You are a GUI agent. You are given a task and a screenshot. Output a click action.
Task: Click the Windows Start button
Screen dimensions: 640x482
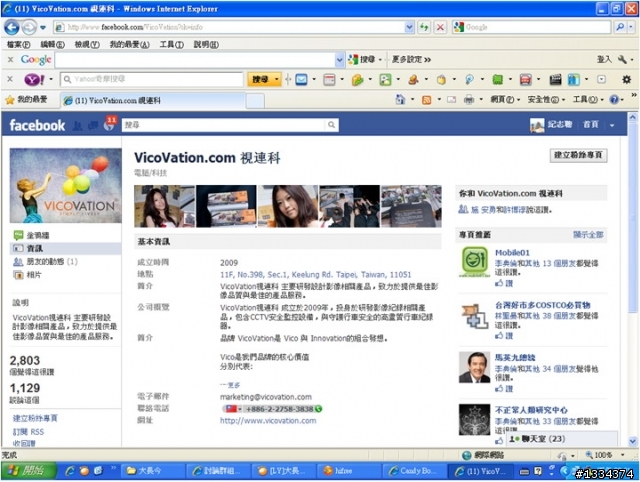coord(28,471)
